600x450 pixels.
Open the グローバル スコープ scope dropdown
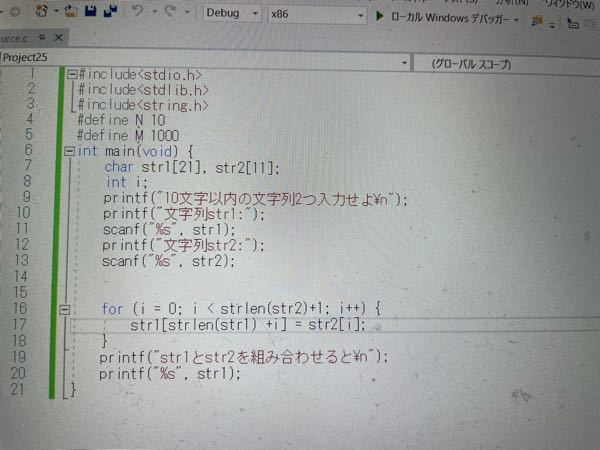pyautogui.click(x=507, y=65)
